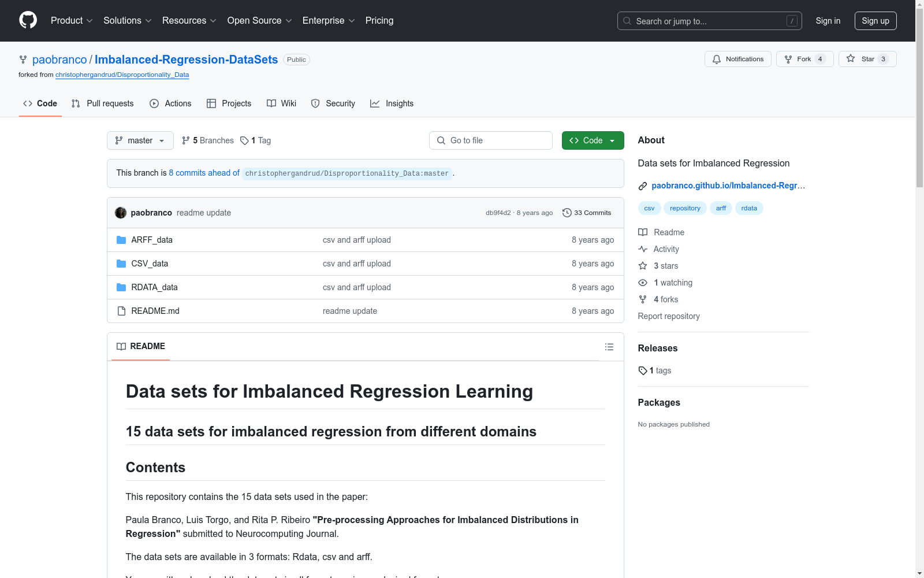The width and height of the screenshot is (924, 578).
Task: View the 4 forks list
Action: (x=658, y=299)
